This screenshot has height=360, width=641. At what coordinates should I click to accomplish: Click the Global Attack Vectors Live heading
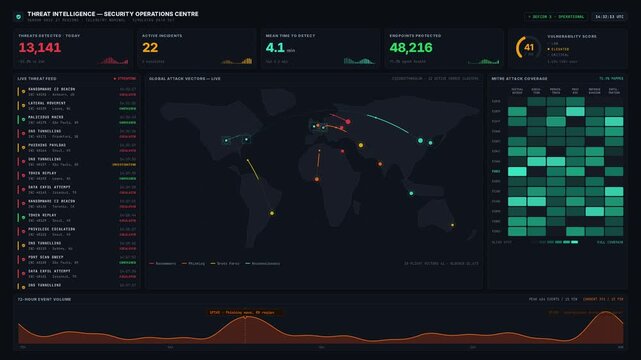[185, 78]
